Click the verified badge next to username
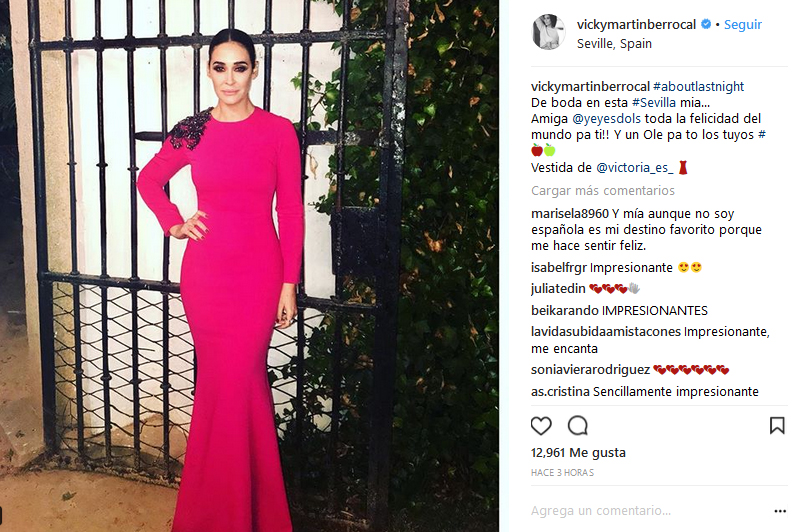The width and height of the screenshot is (792, 532). pyautogui.click(x=706, y=24)
